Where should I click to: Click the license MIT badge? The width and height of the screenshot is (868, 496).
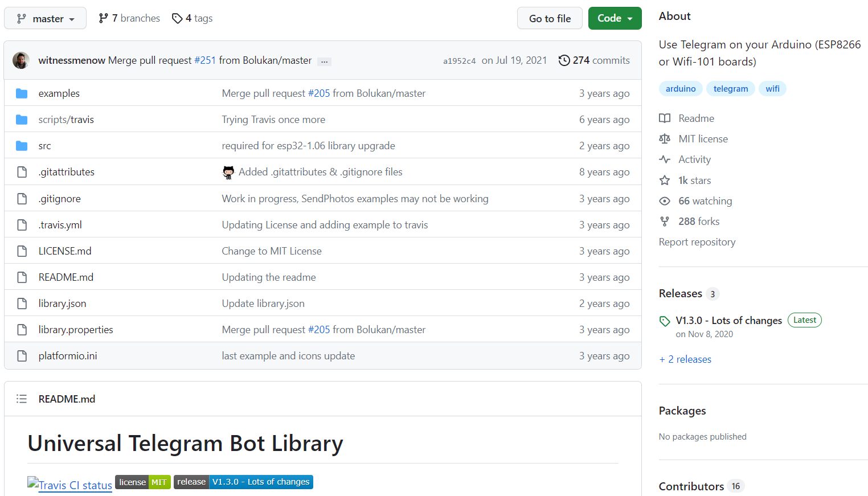point(143,482)
